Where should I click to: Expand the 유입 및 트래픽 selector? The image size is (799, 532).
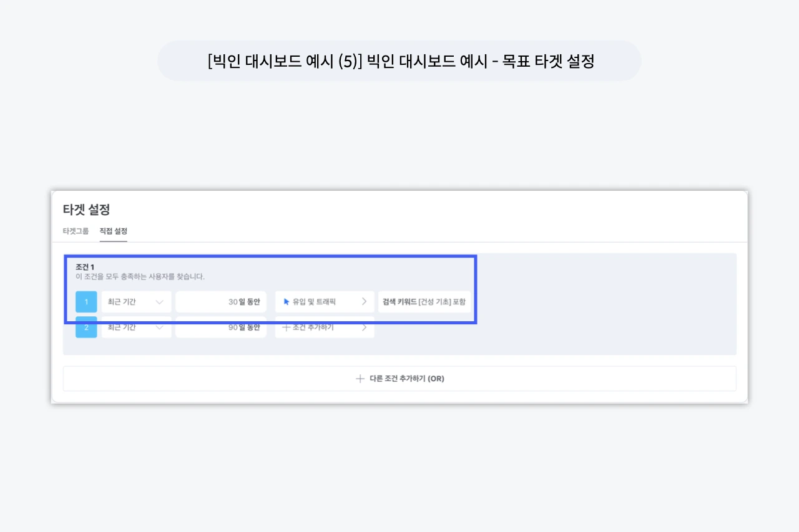pos(325,302)
